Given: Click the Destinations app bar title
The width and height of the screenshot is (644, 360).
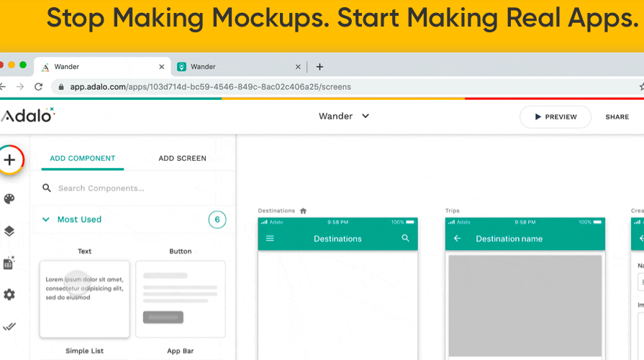Looking at the screenshot, I should pyautogui.click(x=337, y=239).
